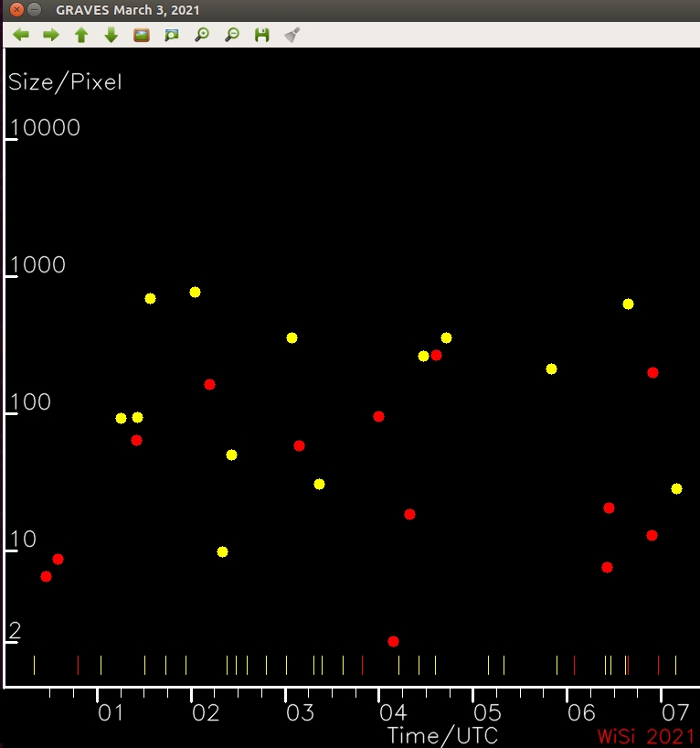
Task: Zoom out with the minus magnifier
Action: pos(232,35)
